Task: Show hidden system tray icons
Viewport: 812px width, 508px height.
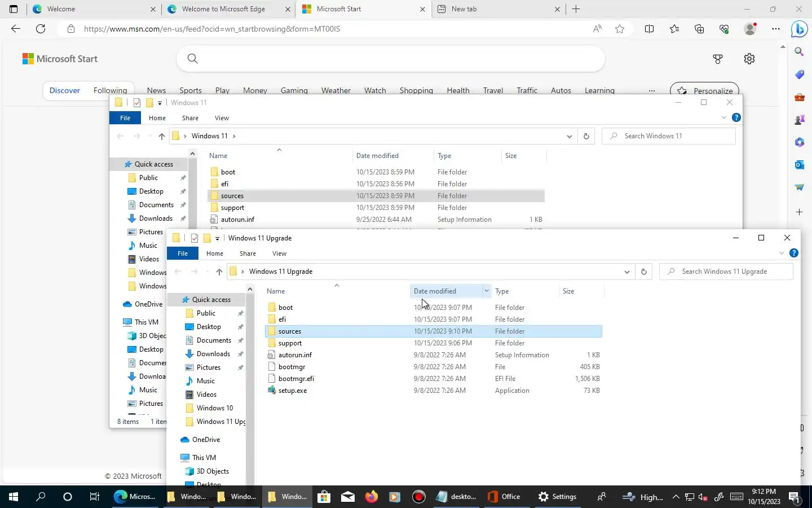Action: (676, 497)
